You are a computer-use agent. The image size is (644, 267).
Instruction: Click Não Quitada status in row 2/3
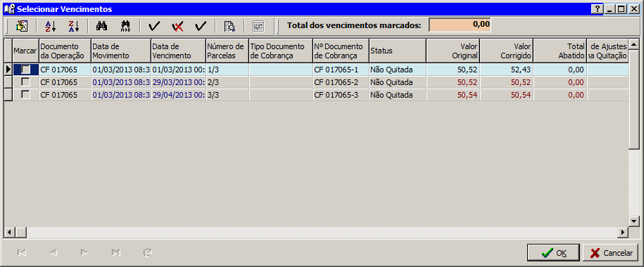click(398, 82)
